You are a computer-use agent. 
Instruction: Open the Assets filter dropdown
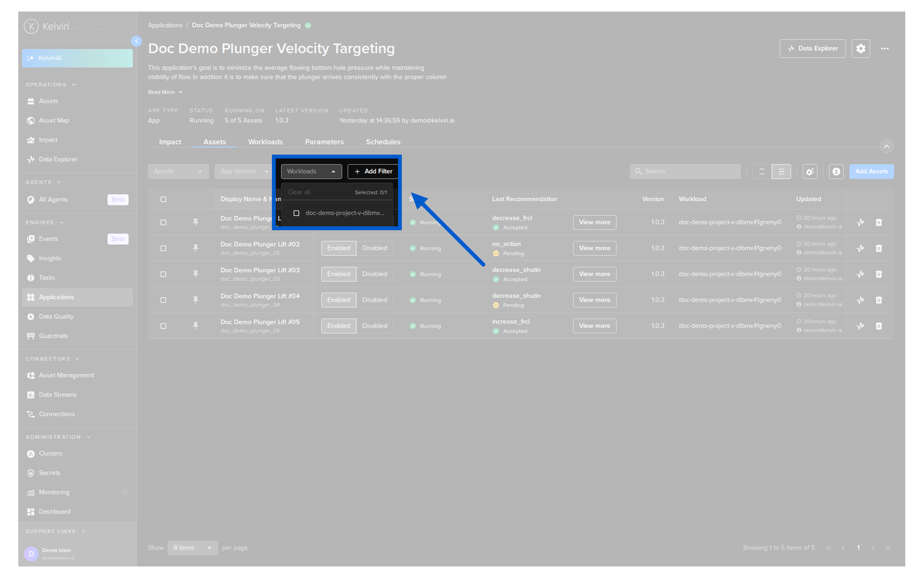coord(178,171)
